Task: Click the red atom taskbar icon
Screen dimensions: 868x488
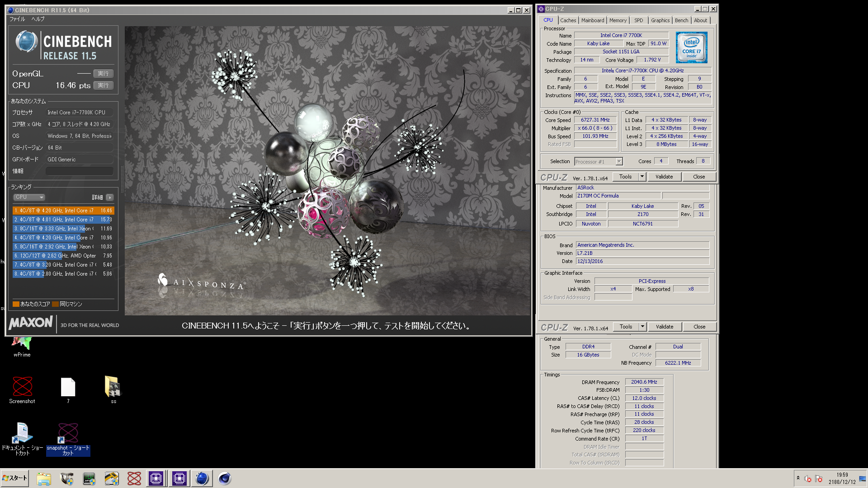Action: pos(134,479)
